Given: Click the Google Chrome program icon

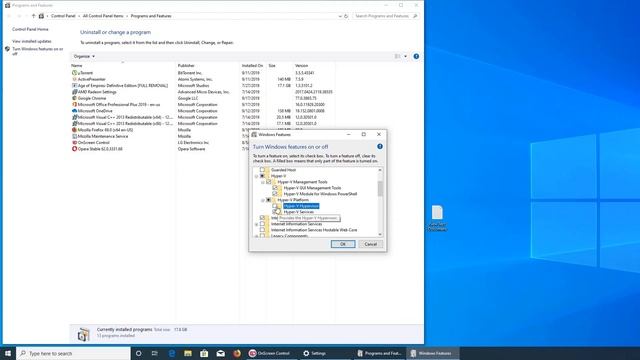Looking at the screenshot, I should [74, 98].
